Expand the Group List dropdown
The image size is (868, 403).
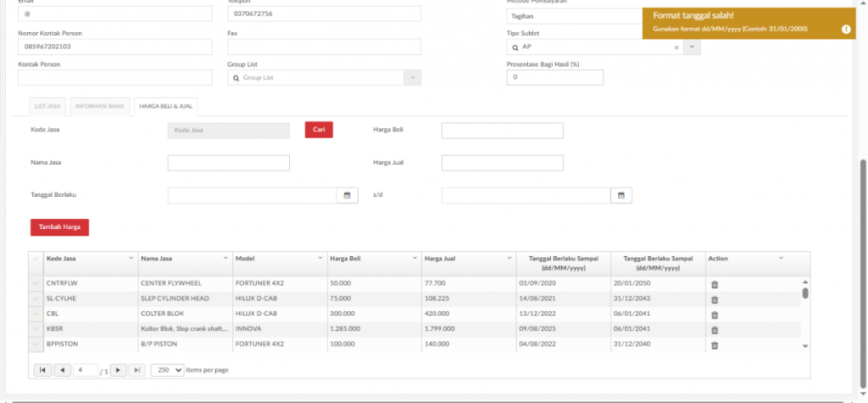[412, 77]
